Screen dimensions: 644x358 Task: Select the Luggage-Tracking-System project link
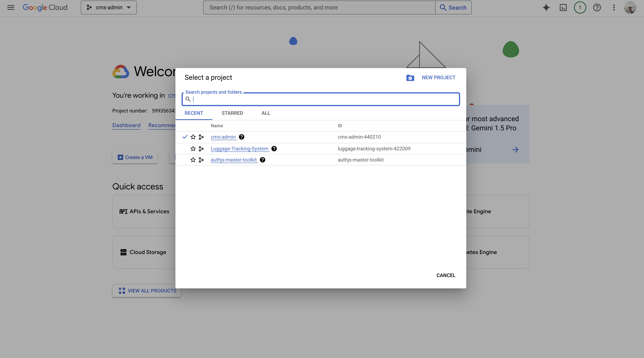(239, 149)
